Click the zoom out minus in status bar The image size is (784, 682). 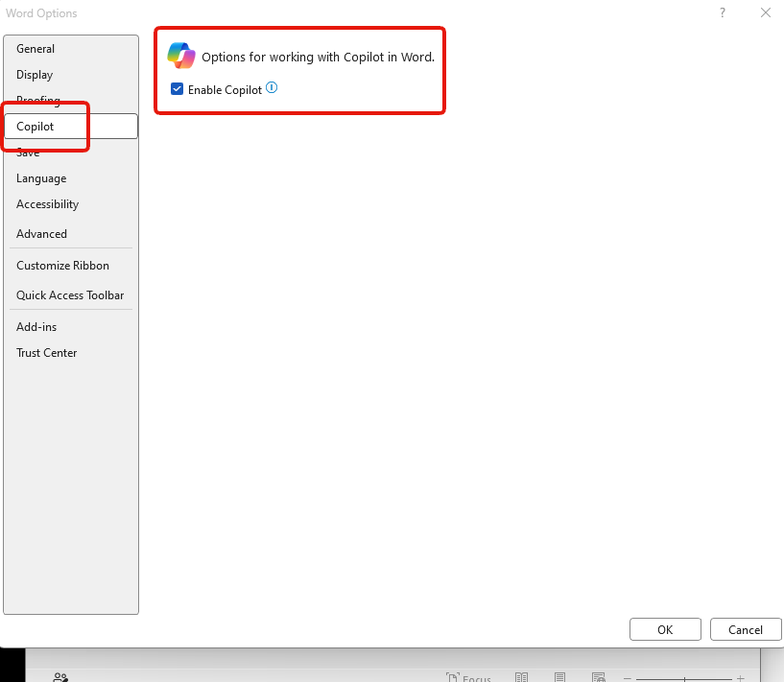627,678
